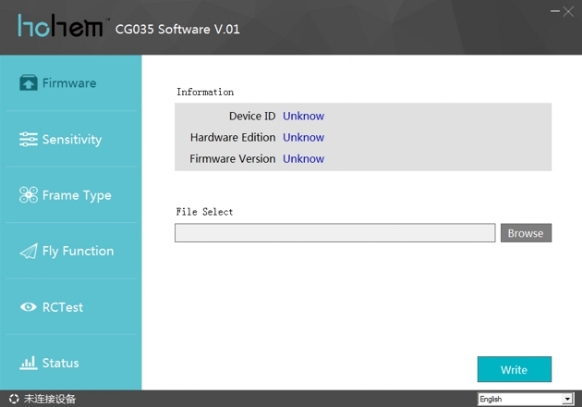Click the Status bar chart icon
The height and width of the screenshot is (407, 582).
[28, 363]
